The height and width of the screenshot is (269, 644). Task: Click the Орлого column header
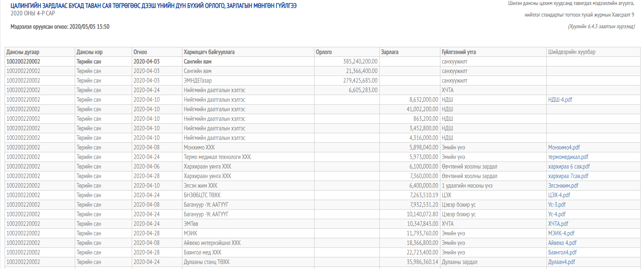[x=324, y=52]
